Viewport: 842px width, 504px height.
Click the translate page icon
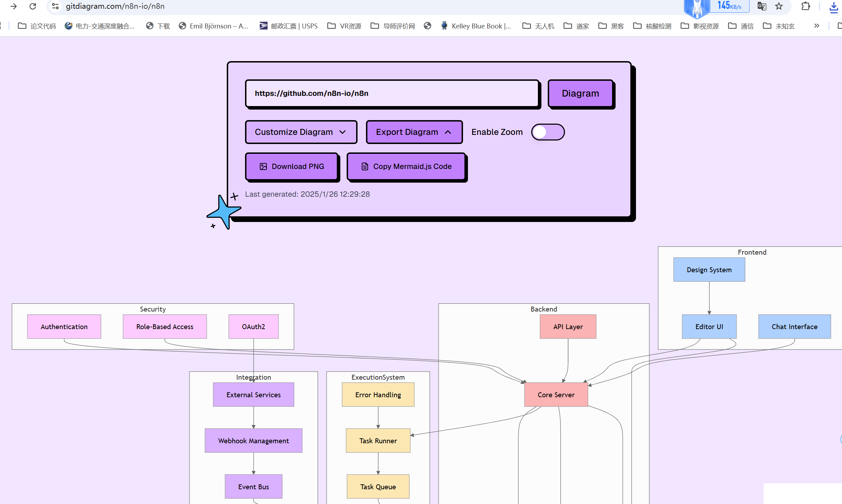coord(761,6)
